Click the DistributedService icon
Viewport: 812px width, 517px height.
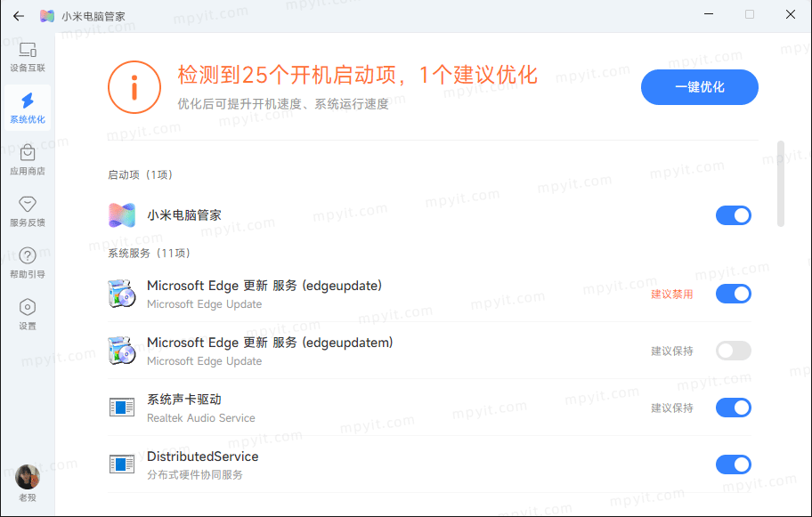[122, 464]
